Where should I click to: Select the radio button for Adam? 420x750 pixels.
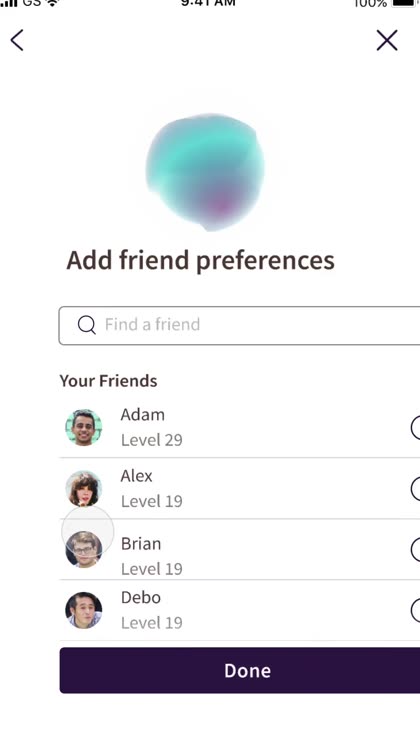pyautogui.click(x=415, y=428)
